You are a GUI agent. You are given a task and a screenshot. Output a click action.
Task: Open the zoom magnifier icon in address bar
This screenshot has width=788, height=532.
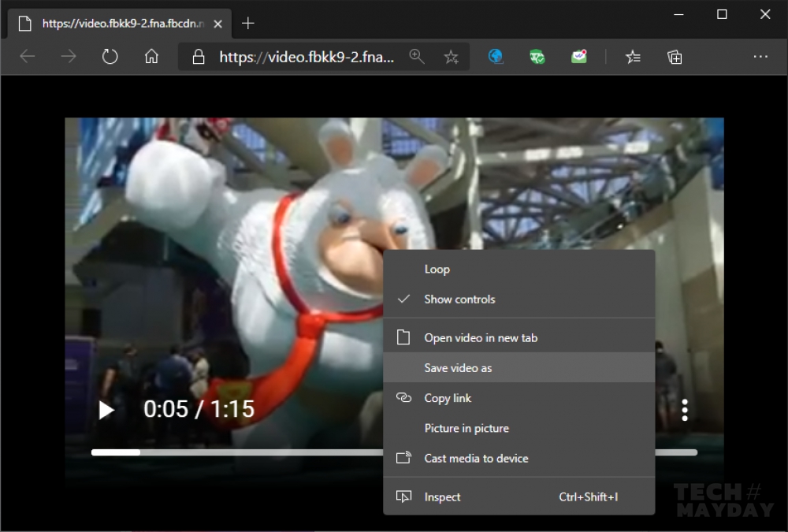[x=417, y=56]
